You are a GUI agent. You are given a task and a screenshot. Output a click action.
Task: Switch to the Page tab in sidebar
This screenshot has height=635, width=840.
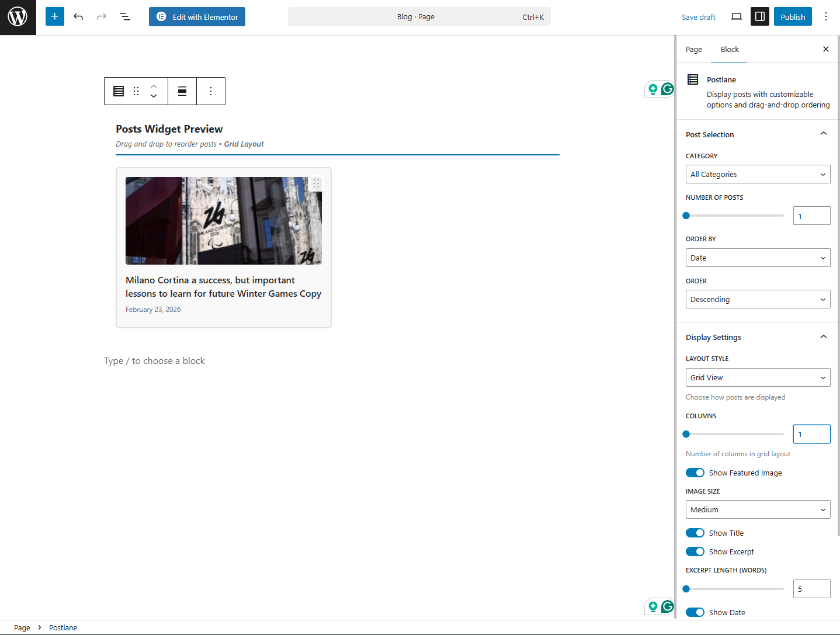pyautogui.click(x=693, y=50)
